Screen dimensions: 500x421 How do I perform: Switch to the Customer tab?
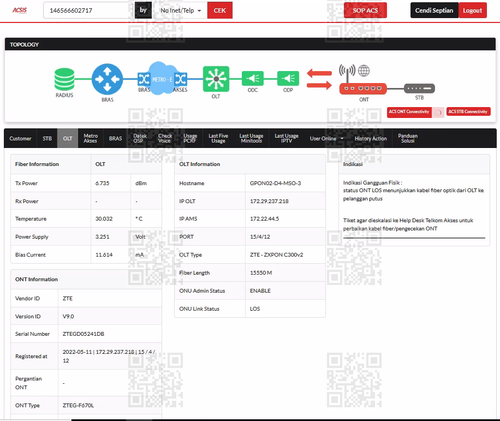click(20, 138)
